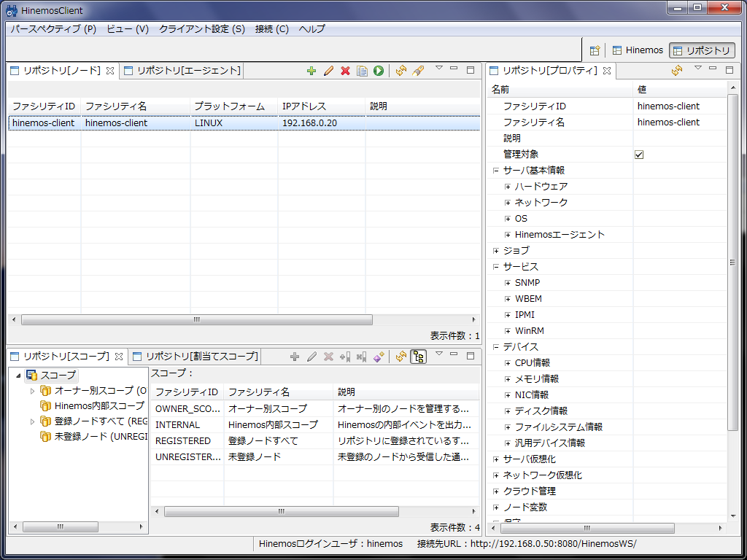Collapse the デバイス section
The width and height of the screenshot is (747, 560).
pyautogui.click(x=496, y=346)
